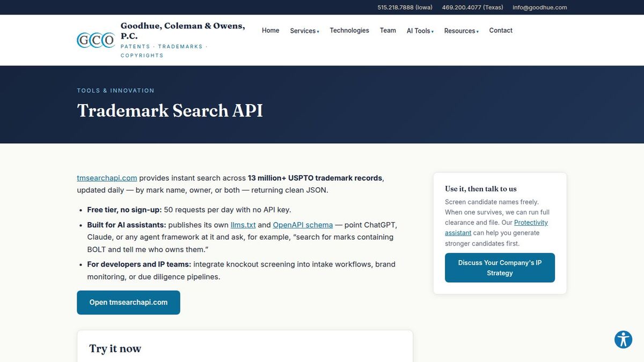Click the For developers and IP teams text
The image size is (644, 362).
pyautogui.click(x=139, y=264)
